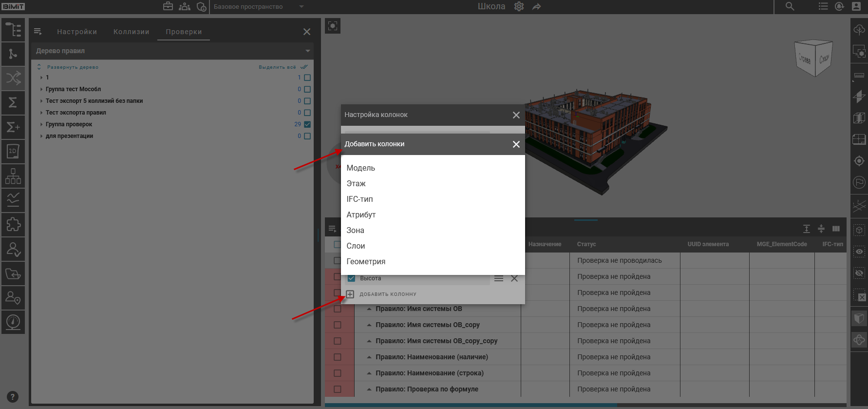The image size is (868, 409).
Task: Click the search magnifier icon
Action: 790,6
